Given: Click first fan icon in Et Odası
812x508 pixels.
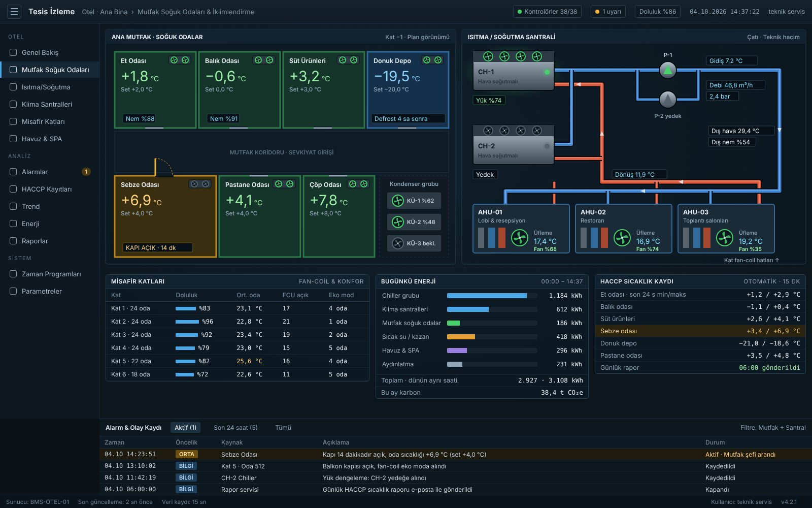Looking at the screenshot, I should pos(174,60).
